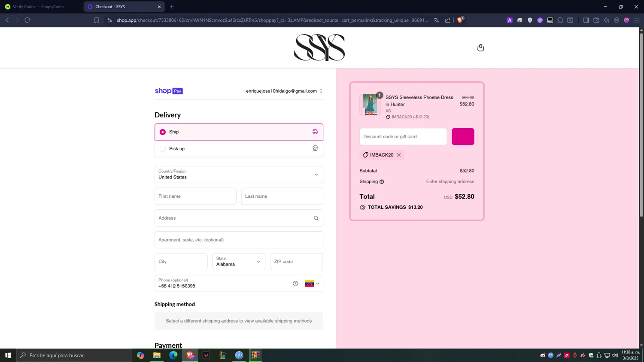
Task: Click the share page icon
Action: coord(448,20)
